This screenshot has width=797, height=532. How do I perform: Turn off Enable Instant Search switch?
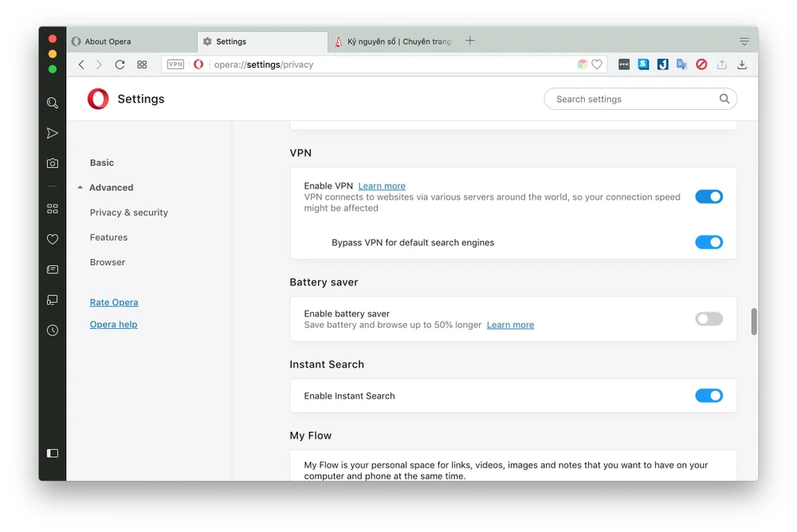click(709, 396)
